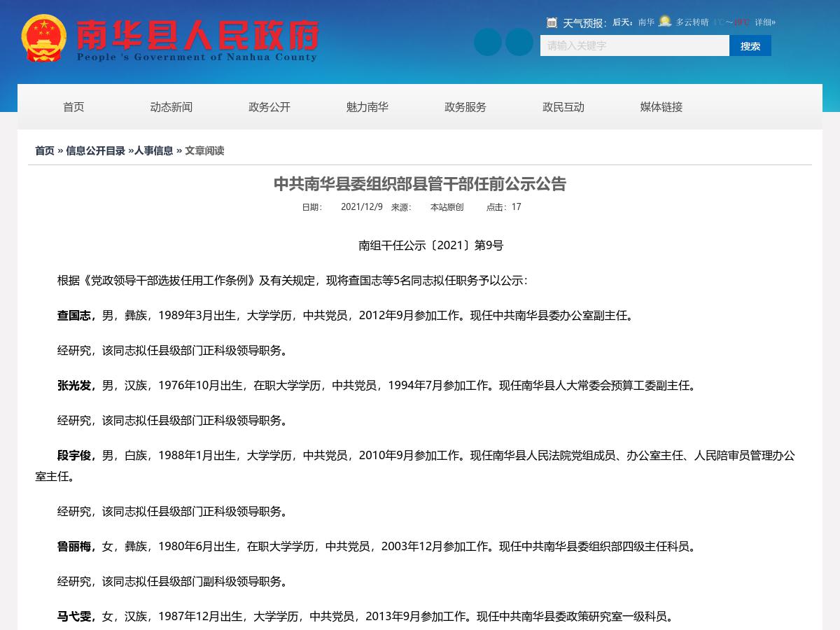Select the 政民互动 menu item
Viewport: 840px width, 630px height.
pyautogui.click(x=563, y=107)
